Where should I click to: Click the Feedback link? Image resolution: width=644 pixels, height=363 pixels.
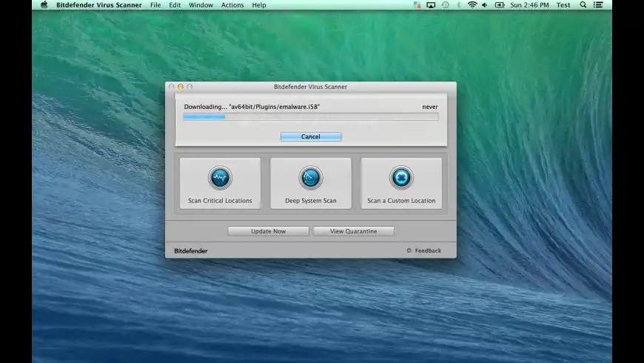point(427,251)
